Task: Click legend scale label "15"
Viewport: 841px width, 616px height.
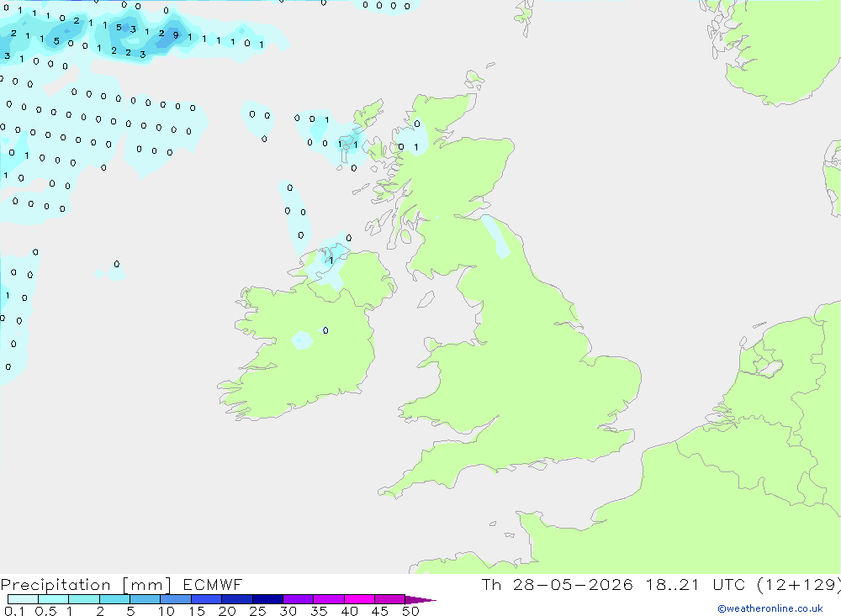Action: tap(197, 611)
